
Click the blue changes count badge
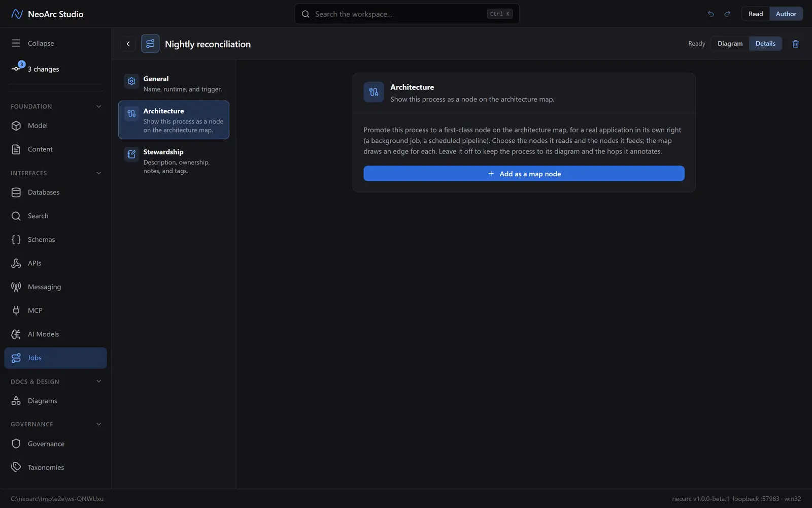pyautogui.click(x=21, y=64)
